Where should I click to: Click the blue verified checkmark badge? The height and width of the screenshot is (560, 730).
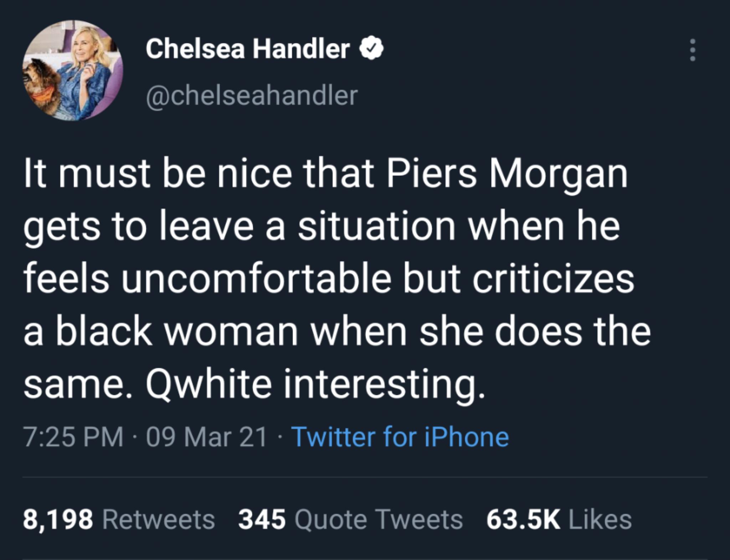coord(372,50)
